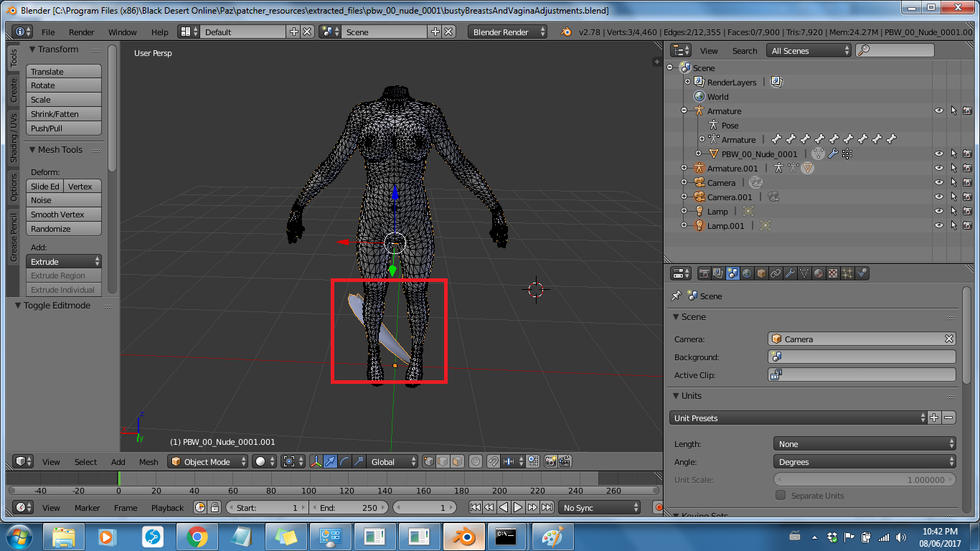
Task: Open the Particles properties tab icon
Action: 847,273
